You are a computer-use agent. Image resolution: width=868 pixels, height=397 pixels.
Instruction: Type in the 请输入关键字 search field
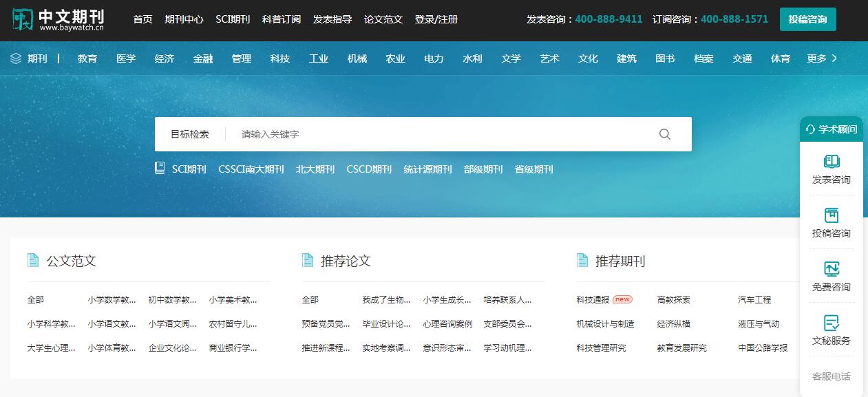[x=441, y=134]
